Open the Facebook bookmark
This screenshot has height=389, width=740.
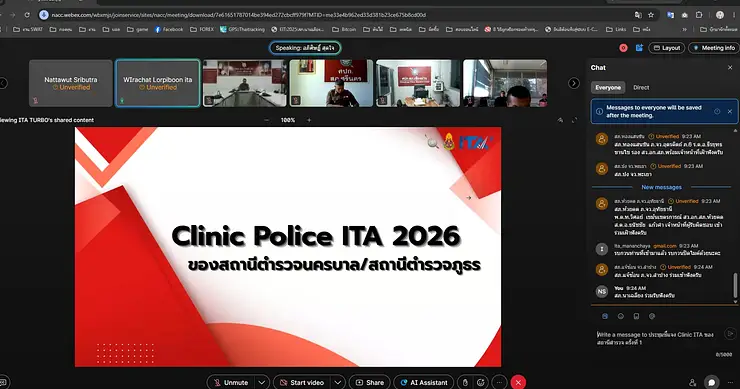tap(168, 29)
